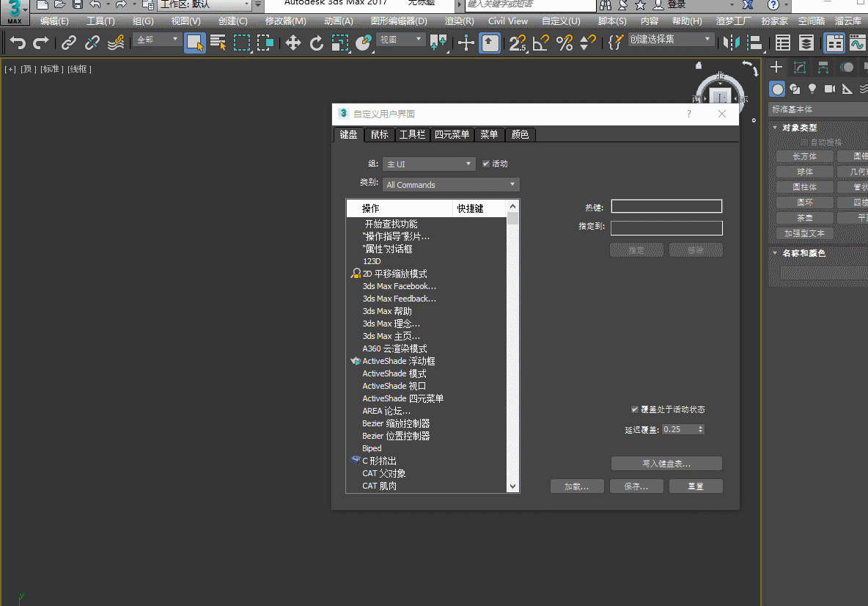Image resolution: width=868 pixels, height=606 pixels.
Task: Click the 热键 hotkey input field
Action: coord(666,207)
